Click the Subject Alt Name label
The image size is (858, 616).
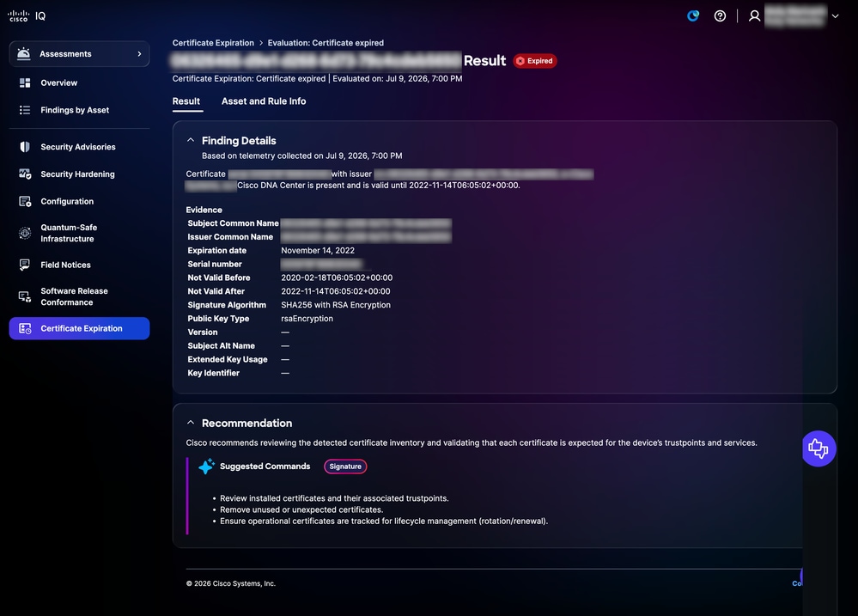tap(221, 346)
